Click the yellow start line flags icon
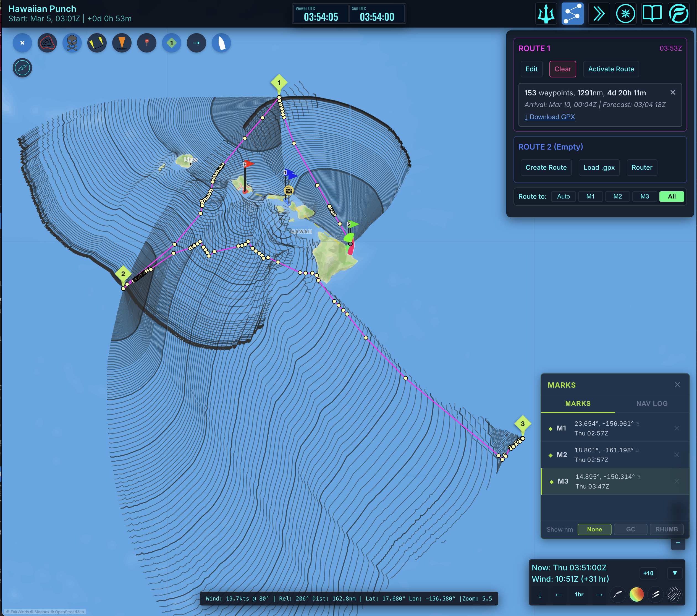Image resolution: width=697 pixels, height=616 pixels. pyautogui.click(x=97, y=43)
